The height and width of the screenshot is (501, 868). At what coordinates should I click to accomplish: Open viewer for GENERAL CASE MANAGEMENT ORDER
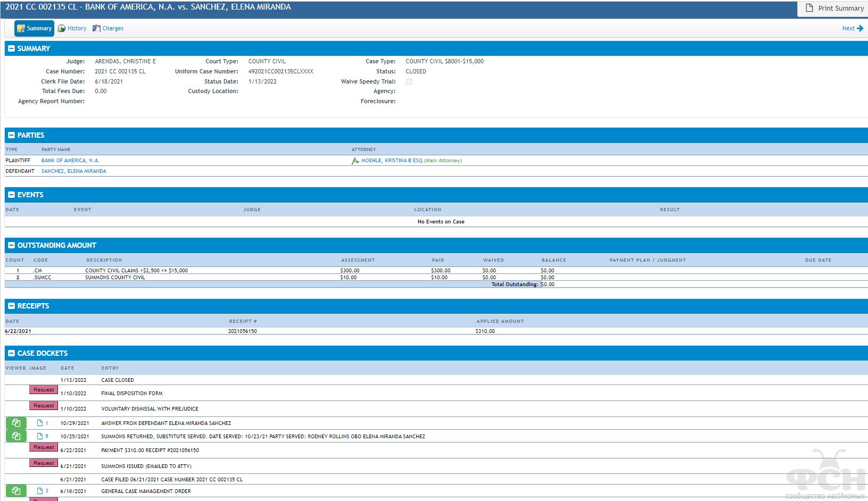click(16, 491)
